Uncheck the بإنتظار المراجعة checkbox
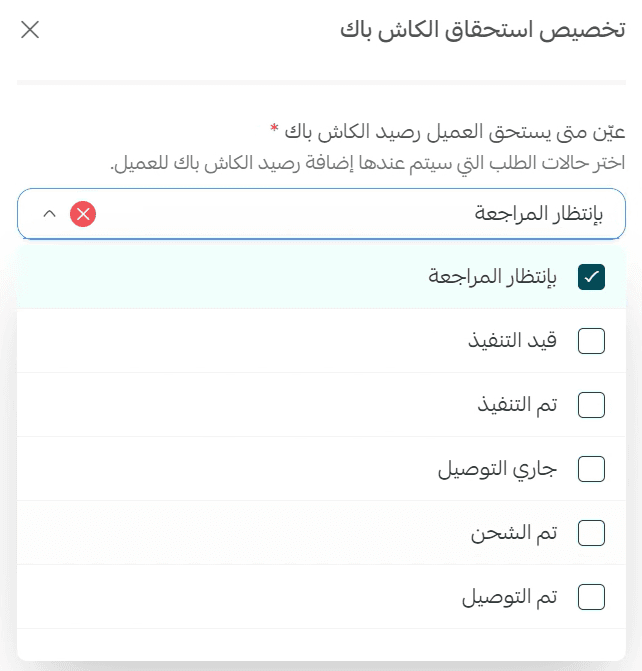Image resolution: width=642 pixels, height=671 pixels. (592, 277)
